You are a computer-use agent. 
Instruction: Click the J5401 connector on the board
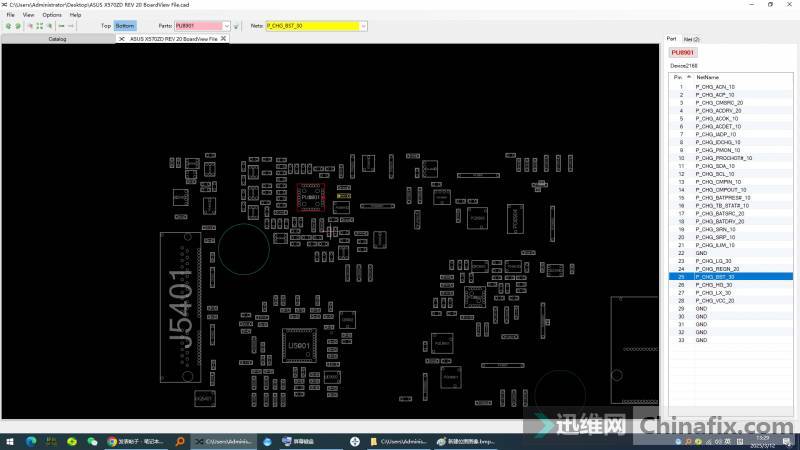point(181,307)
